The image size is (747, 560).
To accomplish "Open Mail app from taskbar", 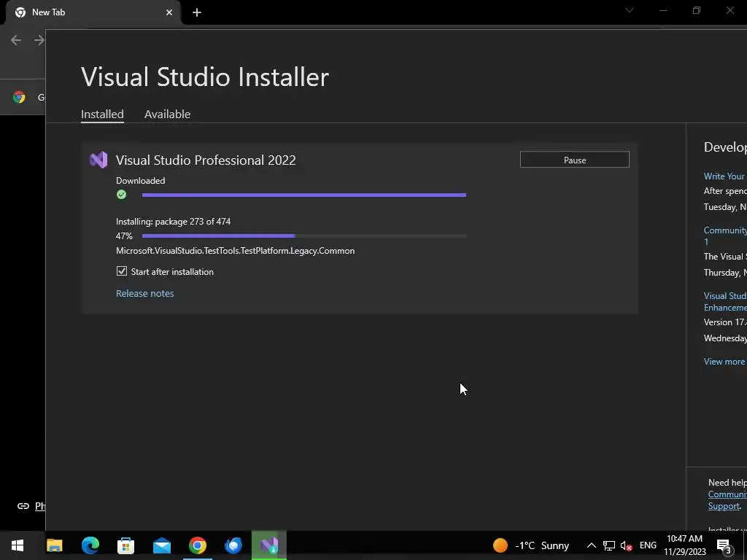I will (162, 545).
